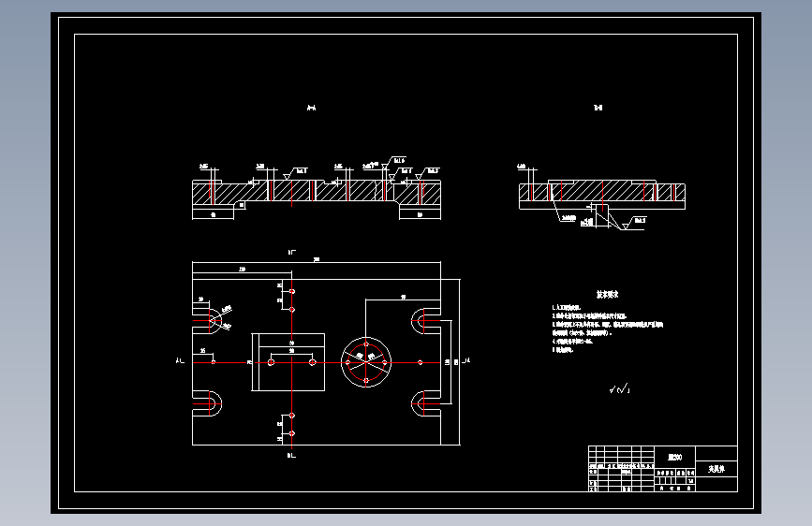Pick the bottommost hole on the bolt circle

point(366,381)
